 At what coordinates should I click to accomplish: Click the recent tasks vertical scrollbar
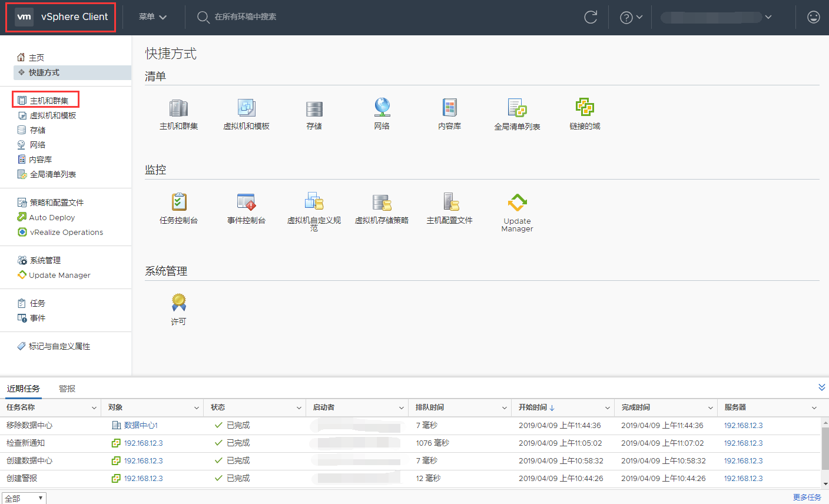coord(825,449)
